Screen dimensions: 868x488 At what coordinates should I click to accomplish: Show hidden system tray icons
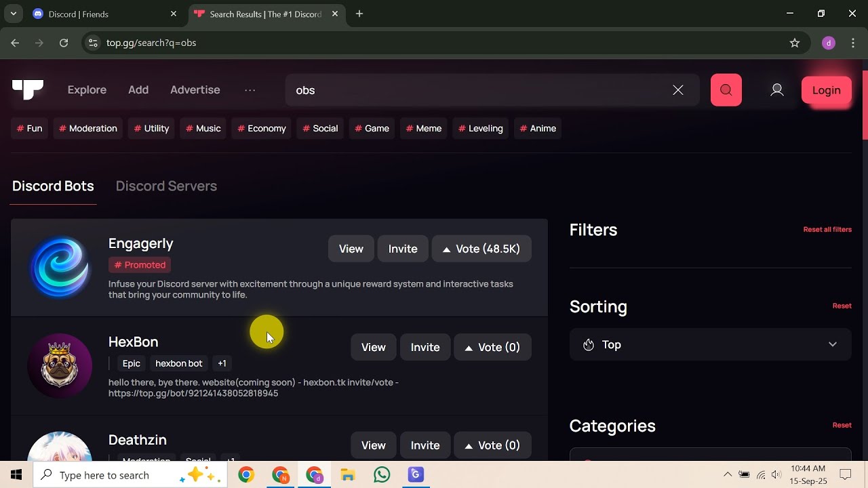click(728, 474)
